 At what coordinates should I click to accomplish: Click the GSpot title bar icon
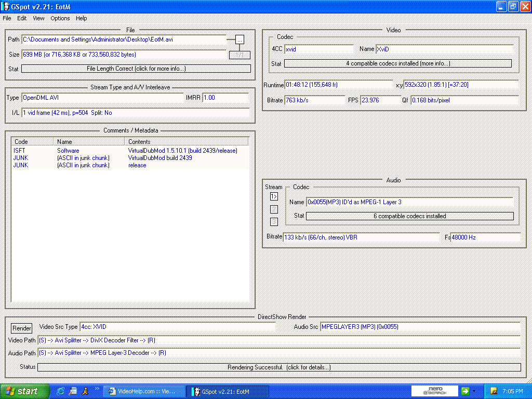point(6,6)
